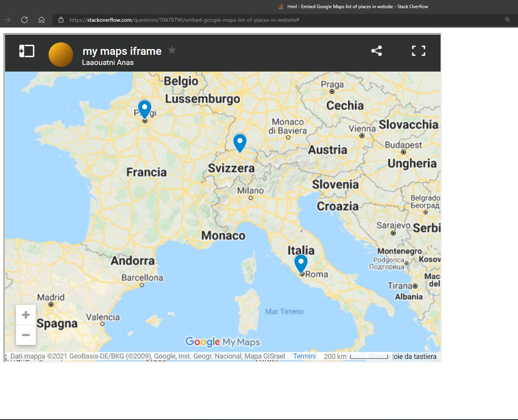Viewport: 518px width, 420px height.
Task: Click the map pin near Svizzera
Action: 240,142
